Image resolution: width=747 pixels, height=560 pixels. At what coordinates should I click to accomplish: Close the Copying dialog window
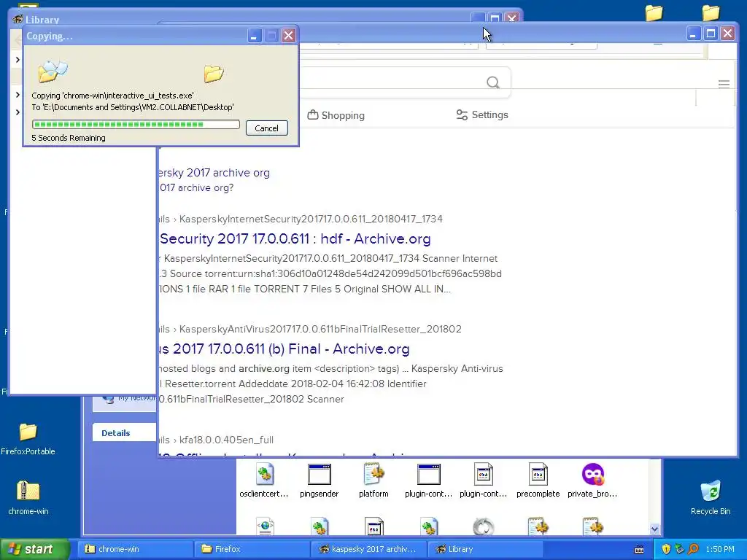[288, 36]
